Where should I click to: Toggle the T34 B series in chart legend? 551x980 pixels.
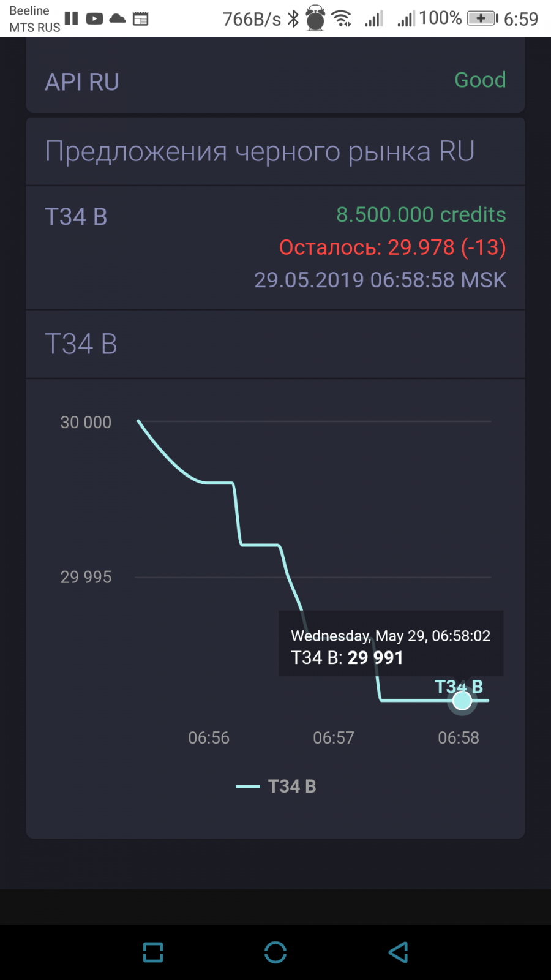coord(276,786)
